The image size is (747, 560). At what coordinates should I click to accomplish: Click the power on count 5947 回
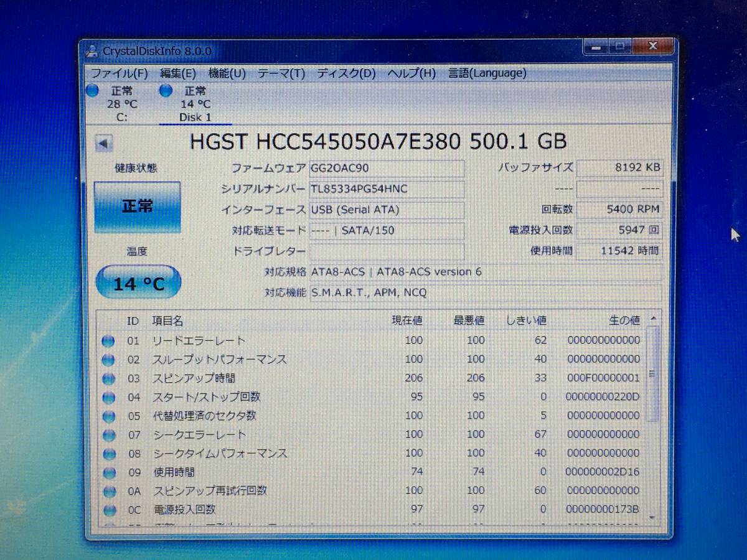coord(619,230)
